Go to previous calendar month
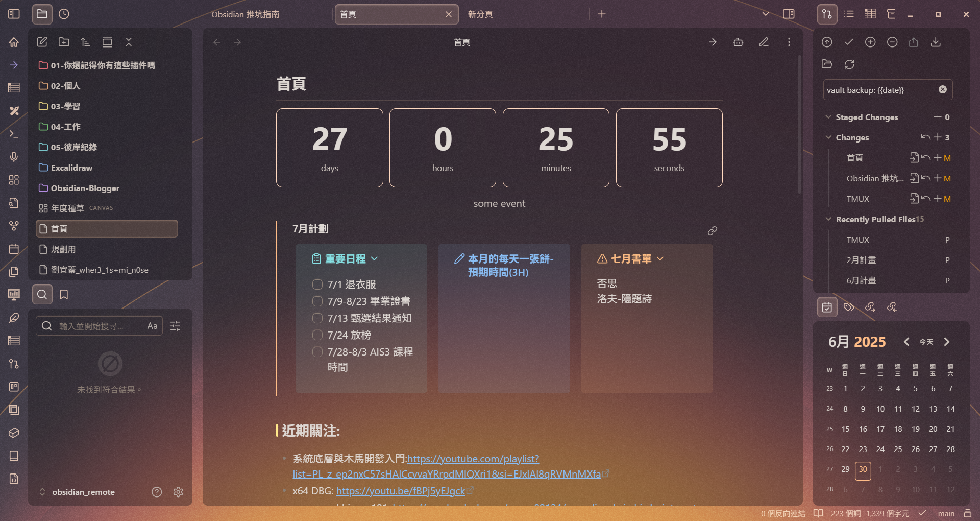The width and height of the screenshot is (980, 521). [906, 342]
